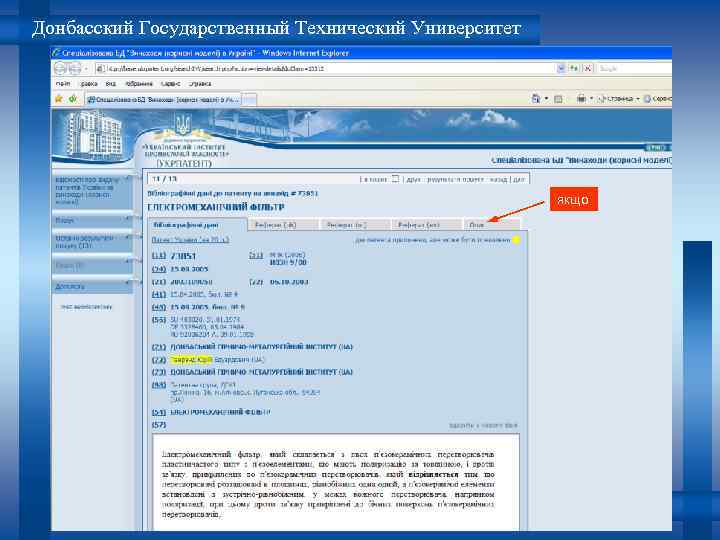Screen dimensions: 720x540
Task: Click the (56) INID code link
Action: (x=158, y=320)
